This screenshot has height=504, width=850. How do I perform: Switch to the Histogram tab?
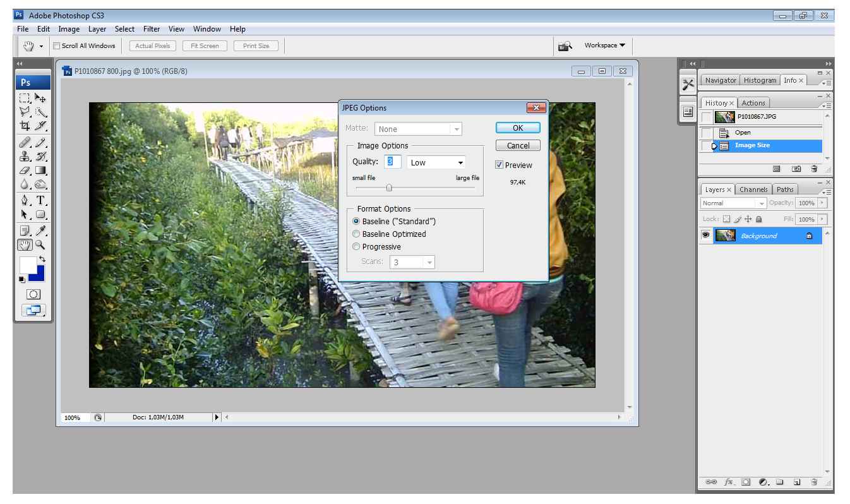(760, 80)
